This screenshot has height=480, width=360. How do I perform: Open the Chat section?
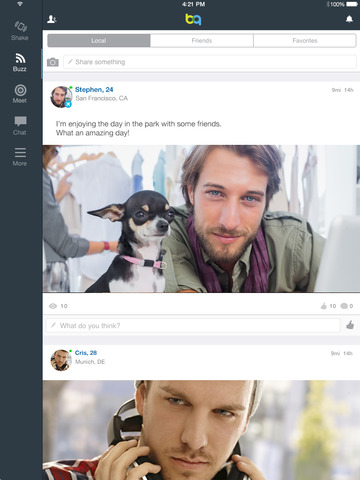pos(20,126)
